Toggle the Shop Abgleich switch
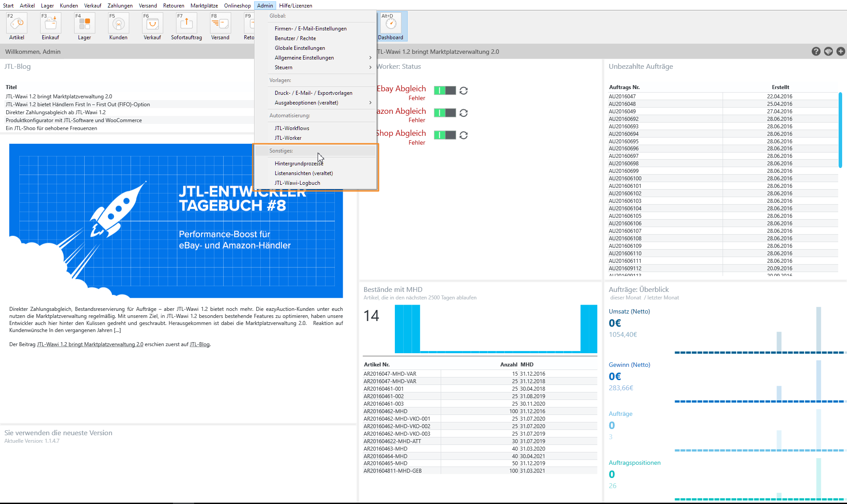847x504 pixels. pos(445,135)
